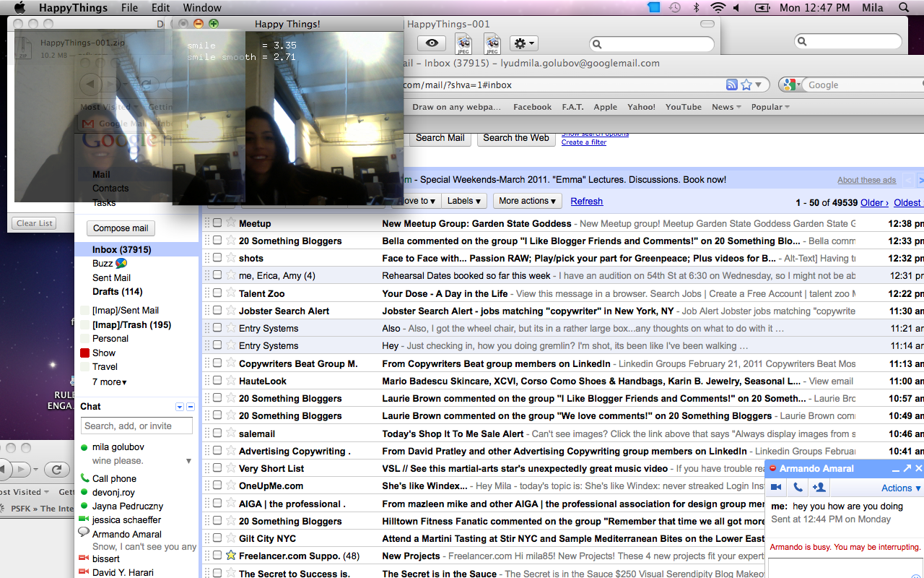
Task: Select the Talent Zoo email checkbox
Action: pos(217,293)
